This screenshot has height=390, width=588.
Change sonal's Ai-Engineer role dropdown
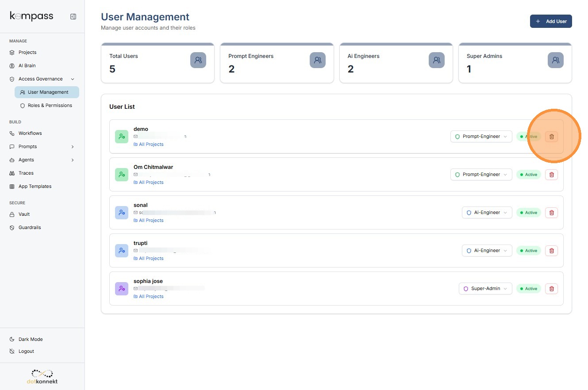point(487,213)
